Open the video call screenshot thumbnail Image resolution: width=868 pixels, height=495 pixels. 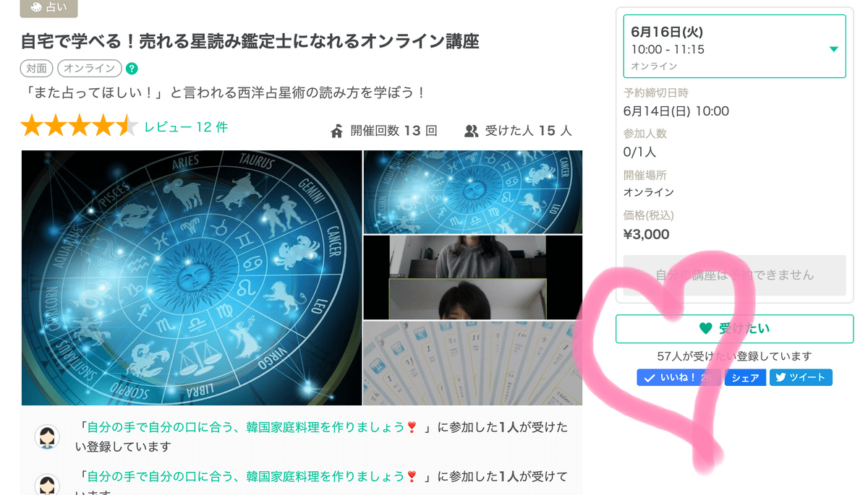coord(472,277)
